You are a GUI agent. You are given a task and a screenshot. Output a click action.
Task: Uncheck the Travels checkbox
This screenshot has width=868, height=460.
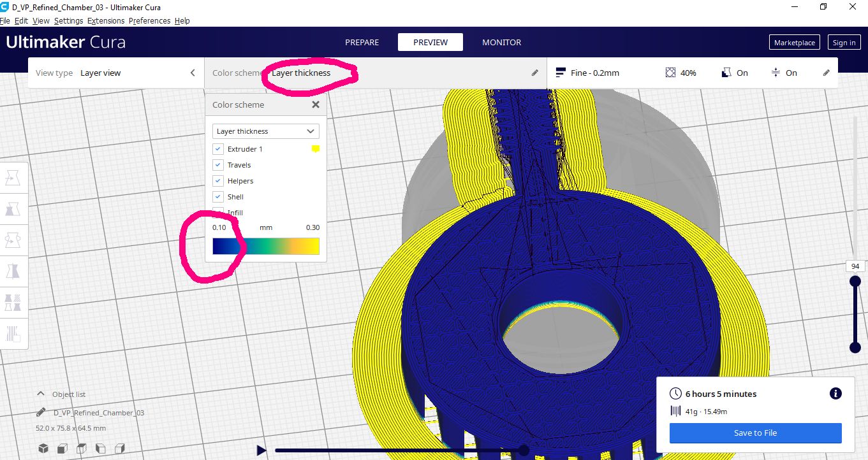(218, 164)
